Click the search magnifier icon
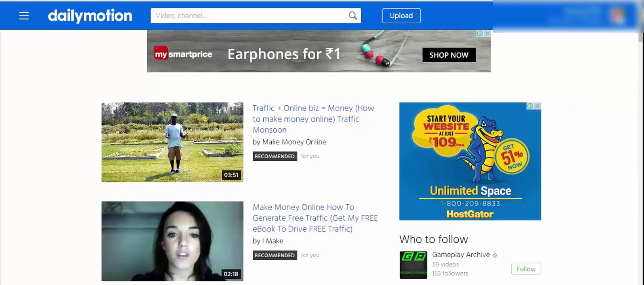The image size is (644, 285). click(x=352, y=16)
